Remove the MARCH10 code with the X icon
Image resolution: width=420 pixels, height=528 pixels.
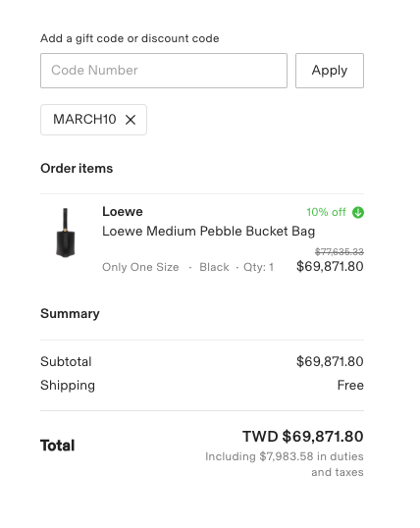pyautogui.click(x=131, y=120)
